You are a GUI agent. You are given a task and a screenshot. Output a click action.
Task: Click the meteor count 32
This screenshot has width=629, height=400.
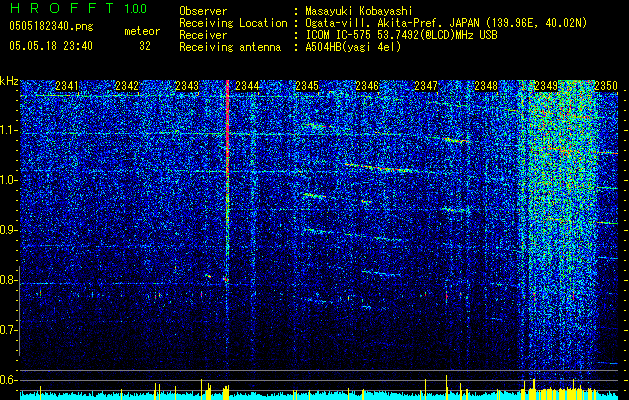coord(145,46)
